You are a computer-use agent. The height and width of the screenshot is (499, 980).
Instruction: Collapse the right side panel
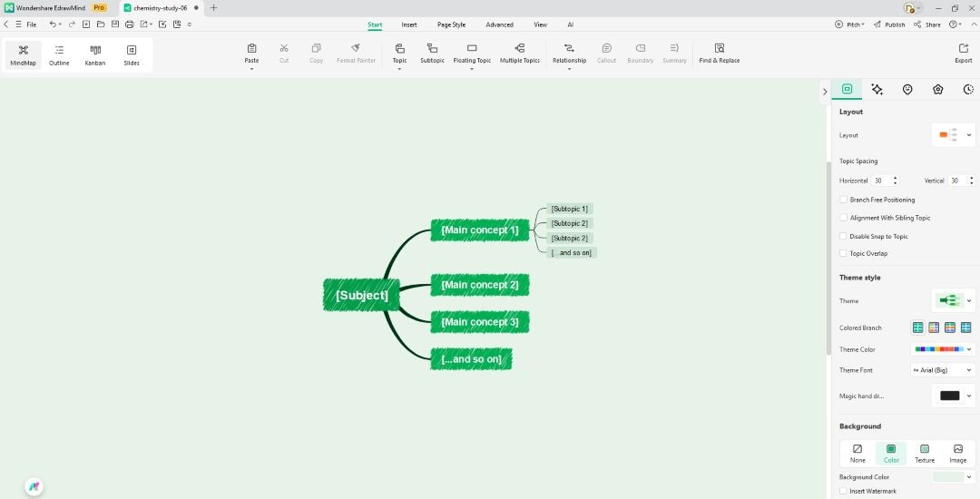coord(824,92)
